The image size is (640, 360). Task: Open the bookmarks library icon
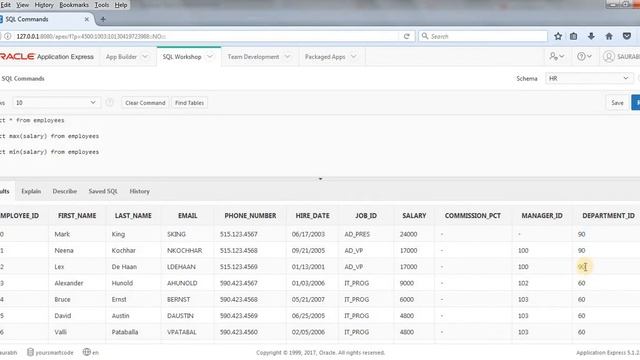573,36
